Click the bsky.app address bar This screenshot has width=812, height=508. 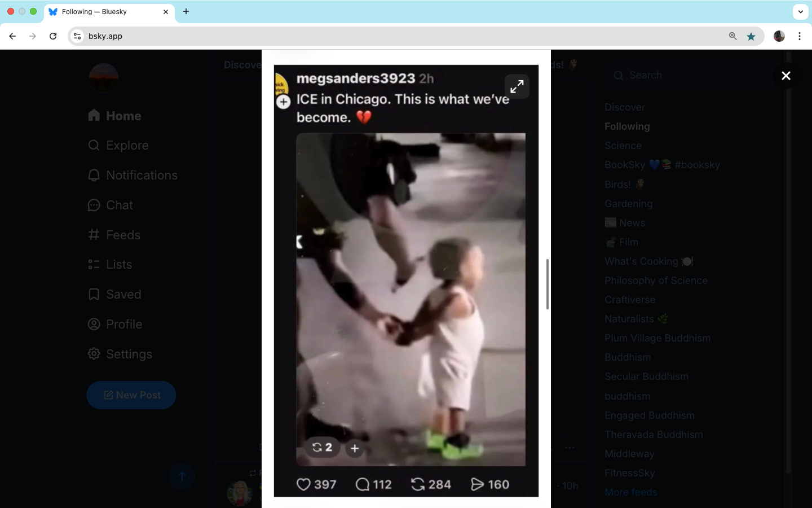pos(395,36)
